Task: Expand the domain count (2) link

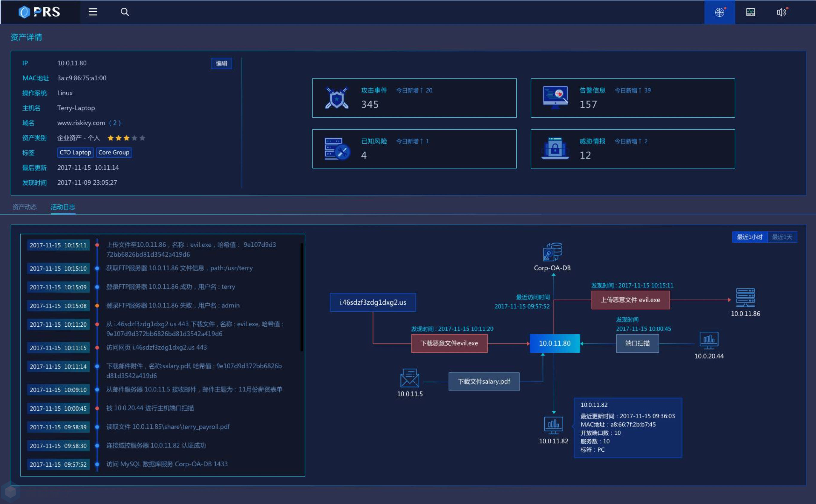Action: click(x=115, y=123)
